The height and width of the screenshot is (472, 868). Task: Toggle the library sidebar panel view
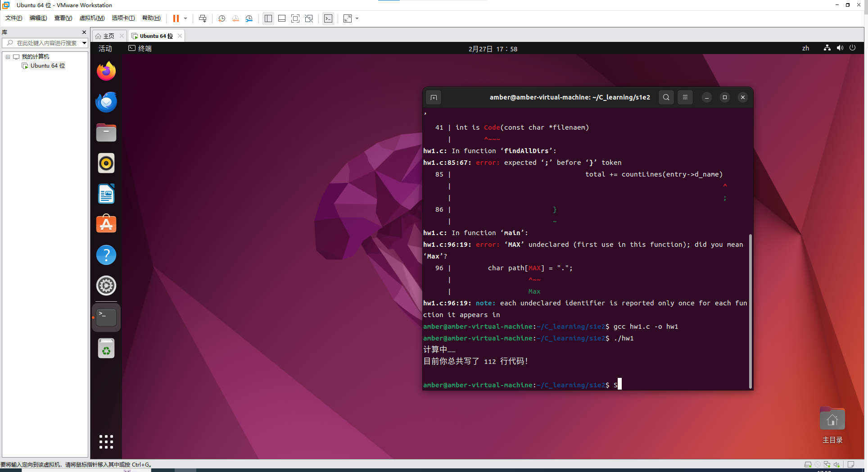(x=268, y=18)
